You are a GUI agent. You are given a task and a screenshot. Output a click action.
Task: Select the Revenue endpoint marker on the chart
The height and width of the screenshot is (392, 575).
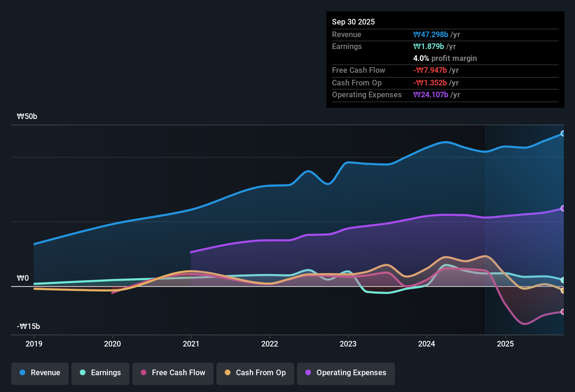coord(563,133)
